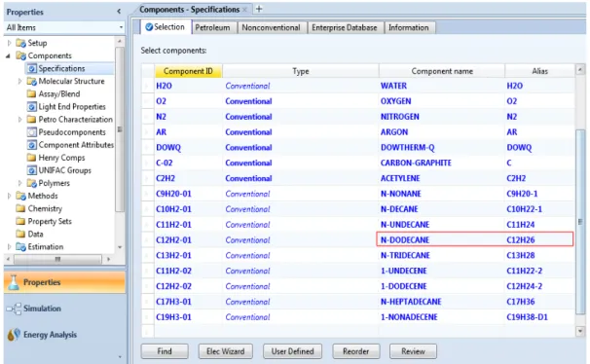Select the N-DODECANE component name cell
This screenshot has height=364, width=590.
point(441,239)
